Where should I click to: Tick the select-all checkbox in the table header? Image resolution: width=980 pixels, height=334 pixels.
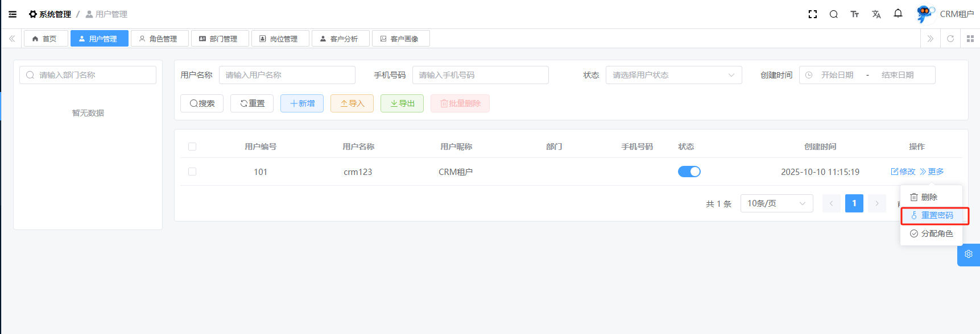tap(192, 147)
